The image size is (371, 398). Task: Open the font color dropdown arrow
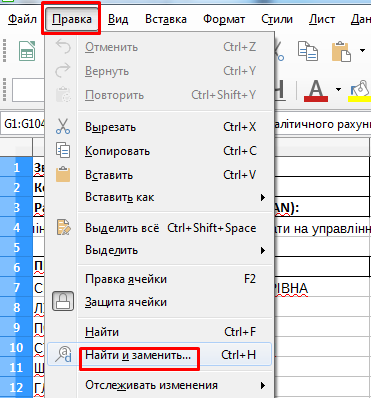point(338,90)
